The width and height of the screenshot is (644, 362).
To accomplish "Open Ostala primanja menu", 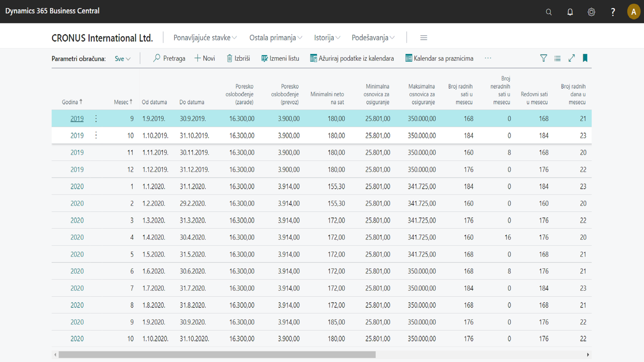I will click(x=276, y=38).
